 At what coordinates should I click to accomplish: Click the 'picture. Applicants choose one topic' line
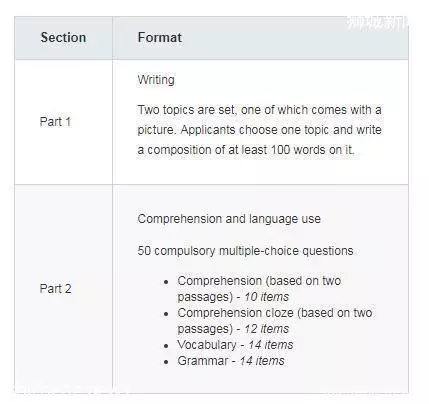[259, 130]
